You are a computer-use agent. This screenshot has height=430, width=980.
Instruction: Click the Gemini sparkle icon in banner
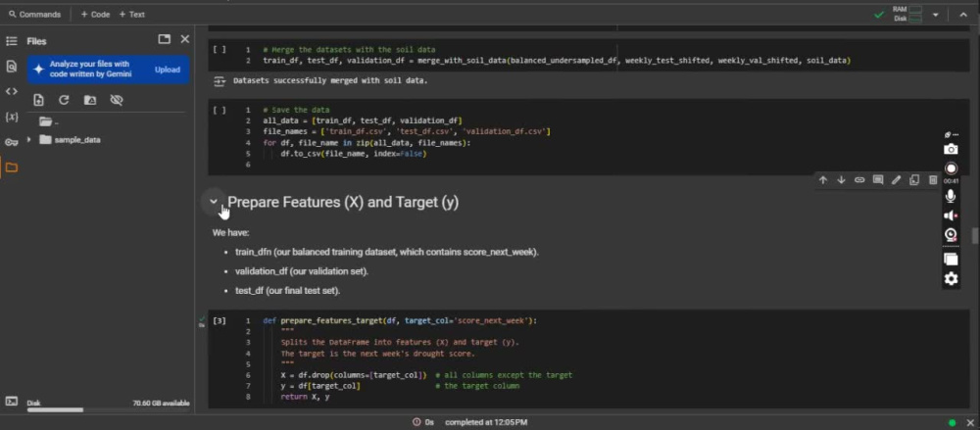click(x=39, y=70)
